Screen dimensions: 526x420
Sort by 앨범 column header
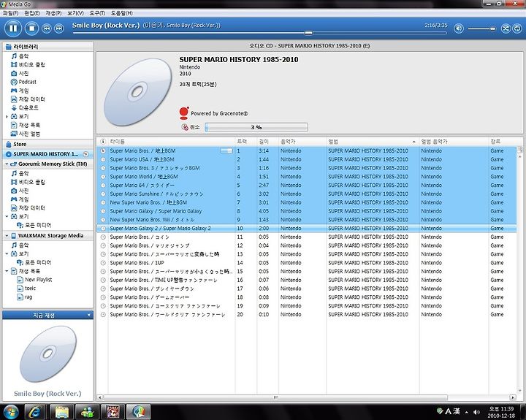point(372,142)
